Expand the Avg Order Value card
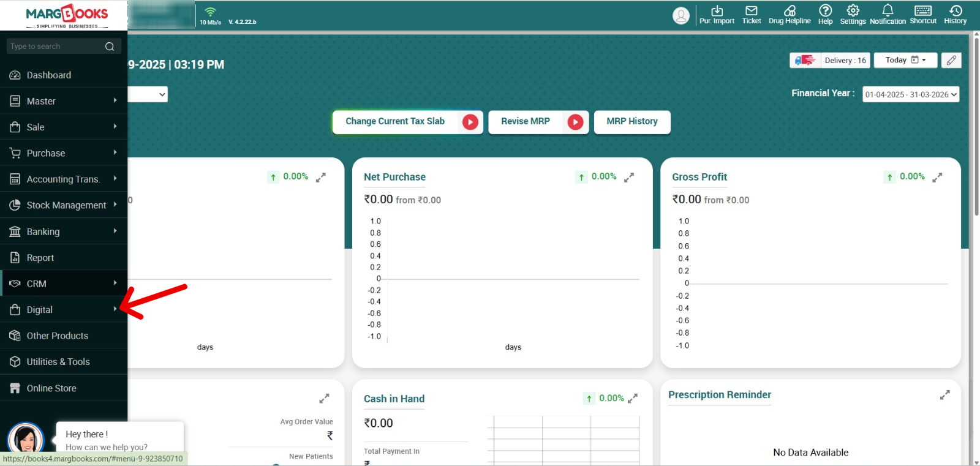The height and width of the screenshot is (466, 980). click(324, 399)
